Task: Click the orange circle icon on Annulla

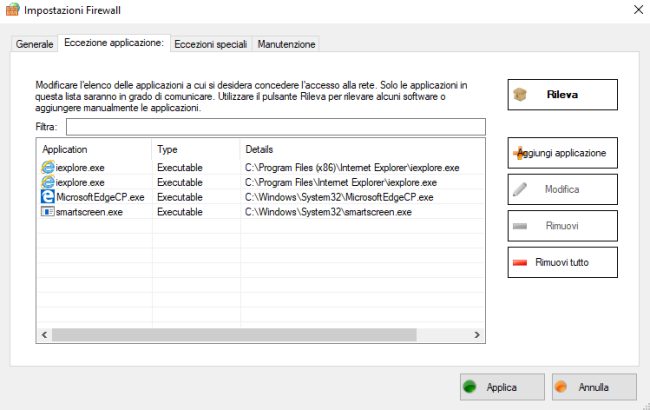Action: click(562, 386)
